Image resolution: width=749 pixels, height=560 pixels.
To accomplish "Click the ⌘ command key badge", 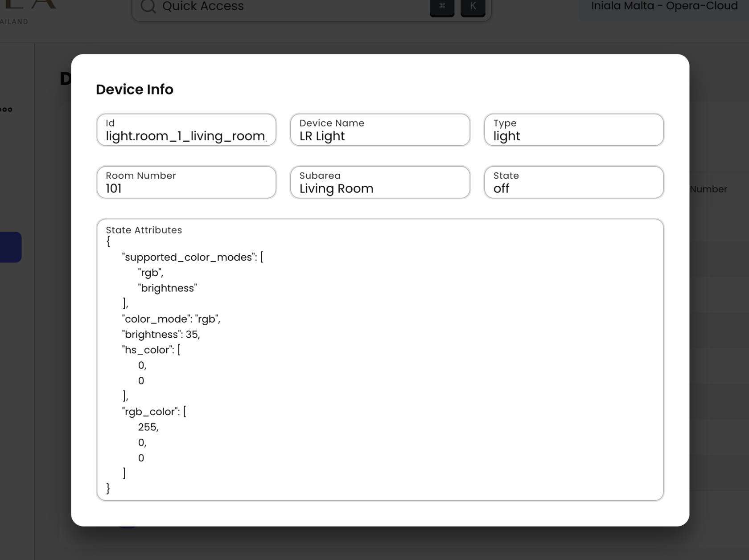I will coord(442,6).
